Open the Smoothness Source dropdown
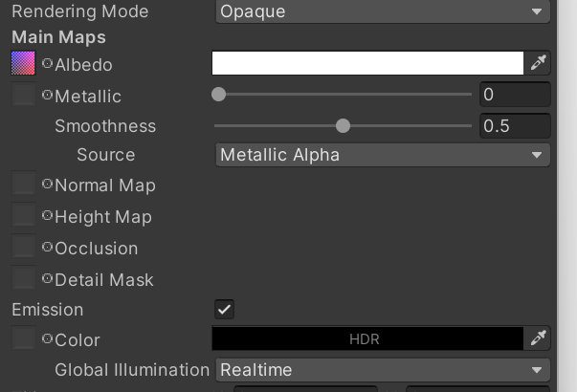577x392 pixels. (383, 155)
